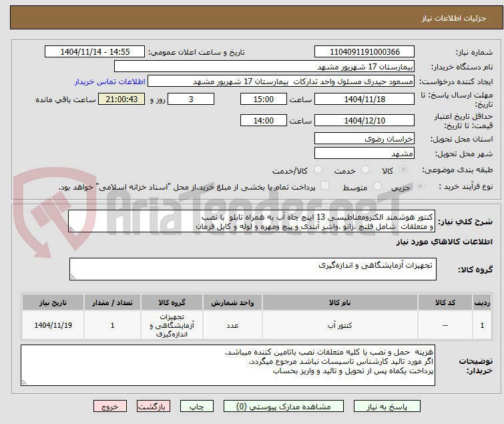Grab resize handle of شرح کلی نیاز textarea

71,229
